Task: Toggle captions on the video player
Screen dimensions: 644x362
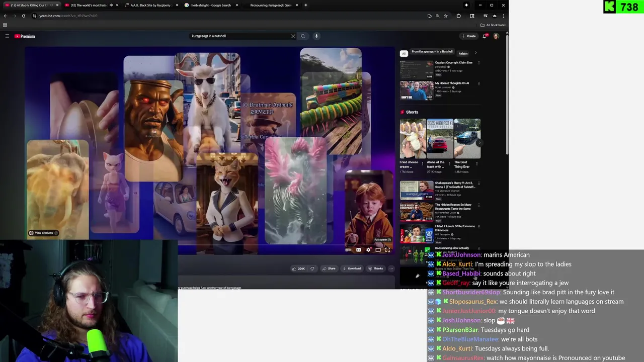Action: click(358, 250)
